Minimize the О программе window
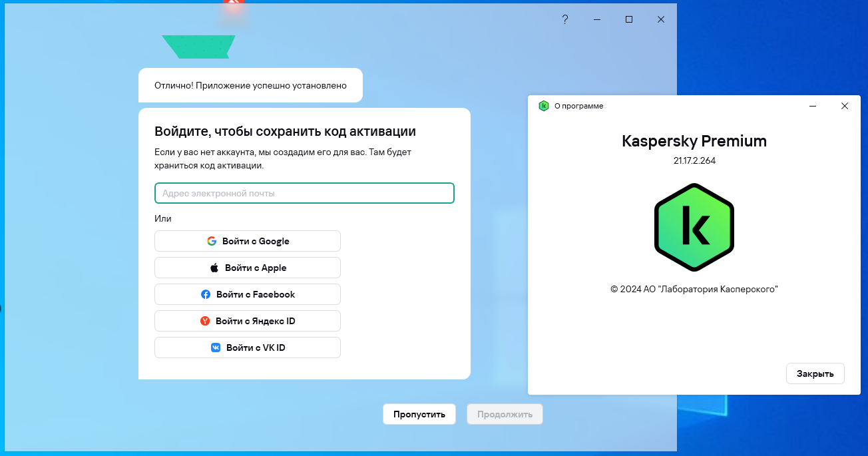Viewport: 868px width, 456px height. [813, 106]
